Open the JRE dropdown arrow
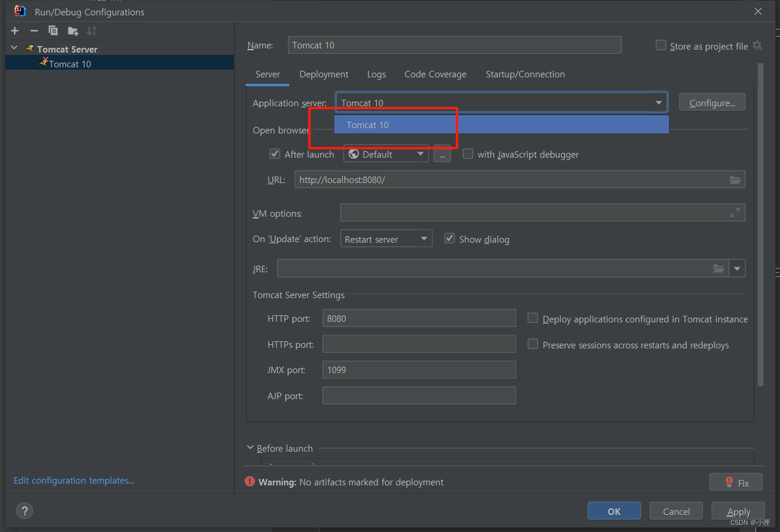The image size is (780, 532). pyautogui.click(x=737, y=269)
